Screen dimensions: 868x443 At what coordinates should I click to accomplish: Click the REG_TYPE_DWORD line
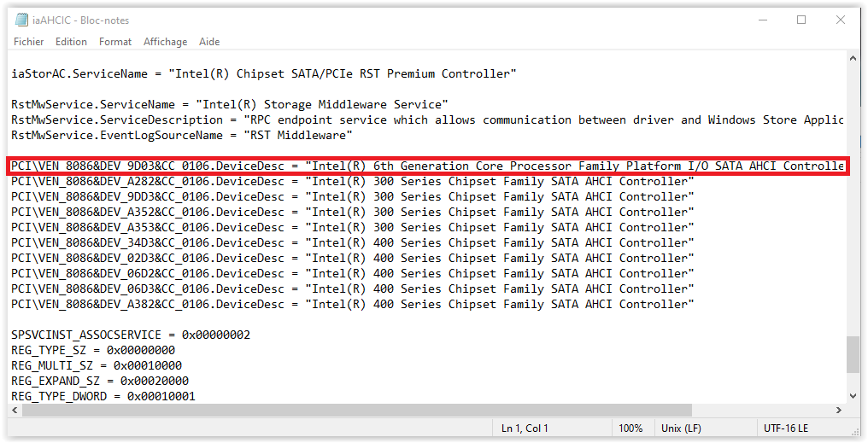tap(103, 397)
